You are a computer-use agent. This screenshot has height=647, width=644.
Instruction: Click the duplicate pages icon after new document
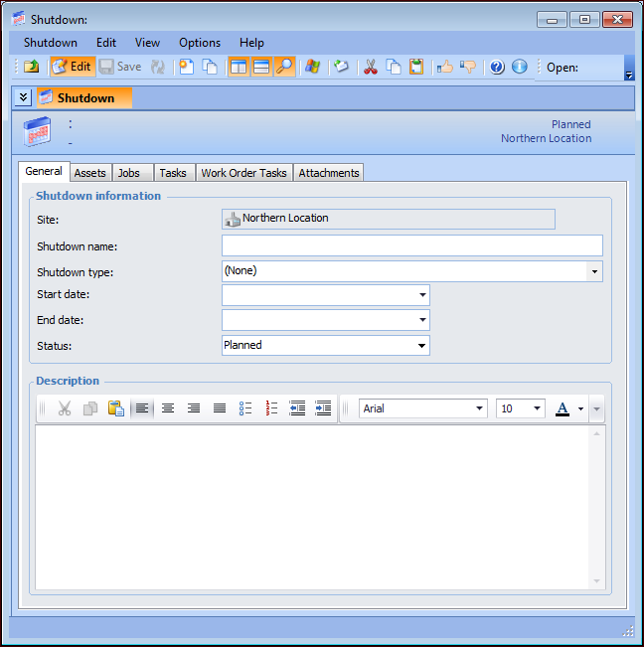pyautogui.click(x=210, y=67)
